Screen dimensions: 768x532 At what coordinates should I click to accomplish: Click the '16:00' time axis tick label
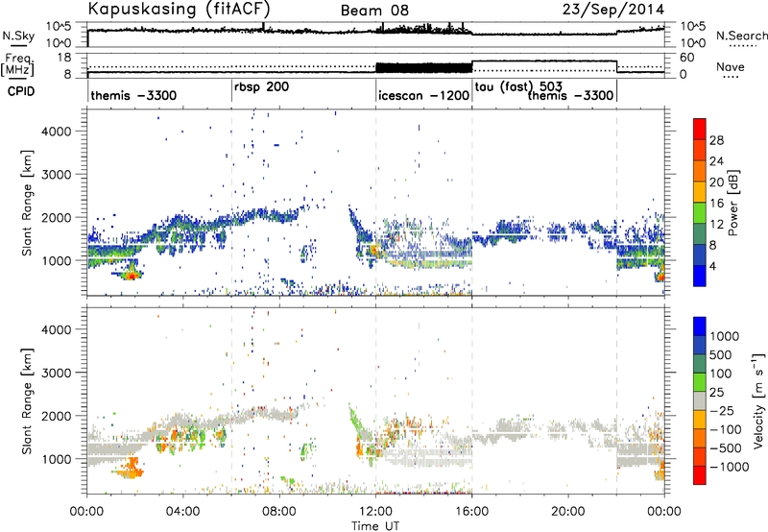click(x=471, y=512)
